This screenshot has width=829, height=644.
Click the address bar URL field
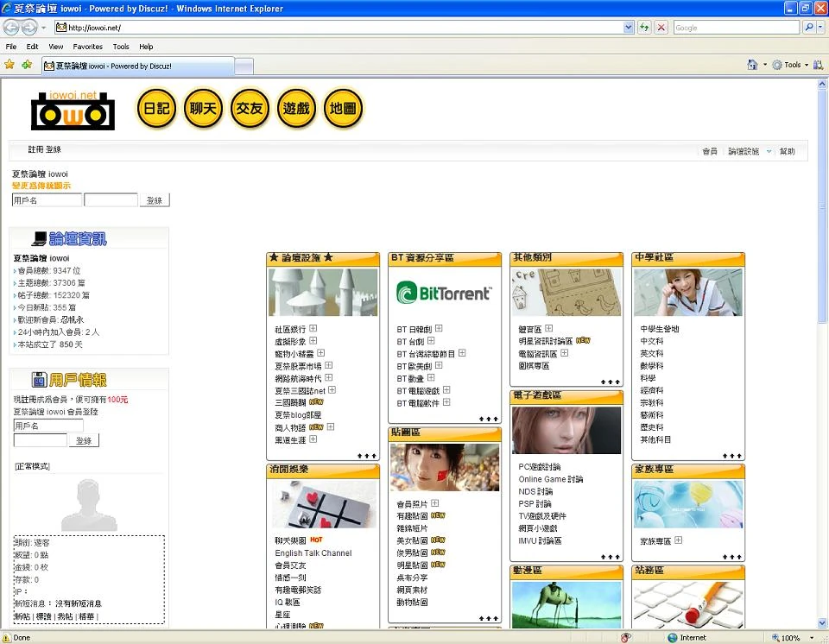pos(339,28)
